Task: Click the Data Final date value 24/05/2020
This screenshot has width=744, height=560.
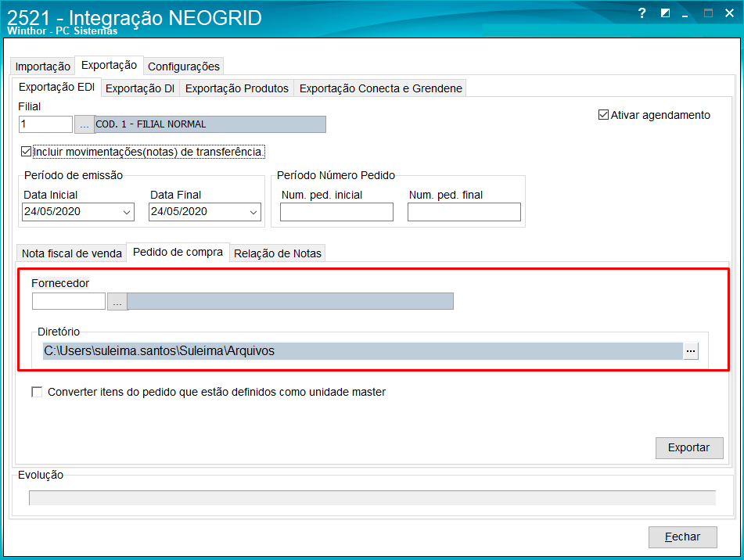Action: pos(179,211)
